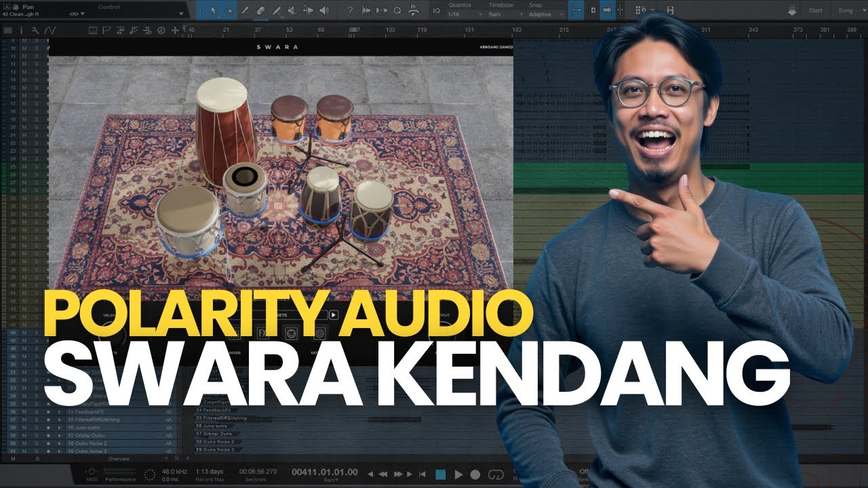
Task: Click the Performance meter
Action: [x=120, y=474]
